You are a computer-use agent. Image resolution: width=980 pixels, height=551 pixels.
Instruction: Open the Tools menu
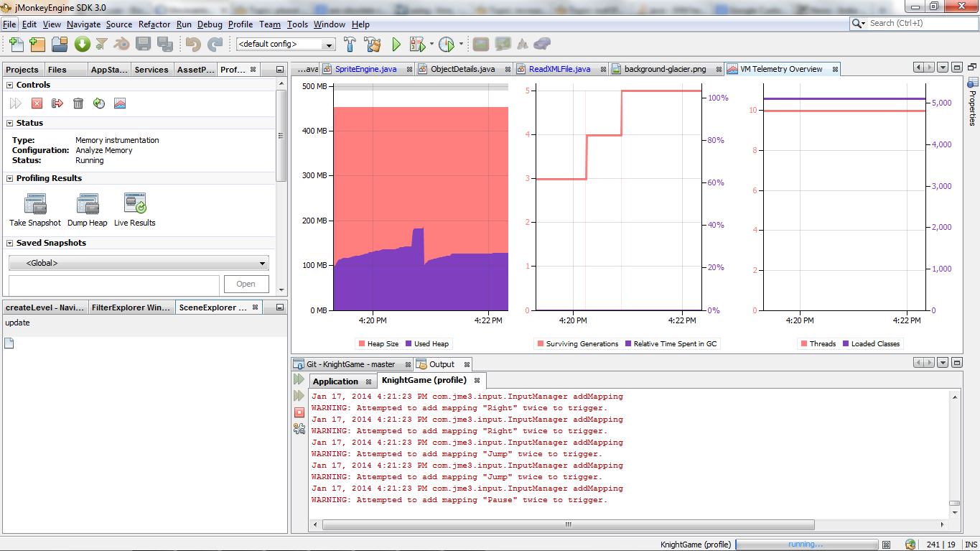tap(297, 24)
